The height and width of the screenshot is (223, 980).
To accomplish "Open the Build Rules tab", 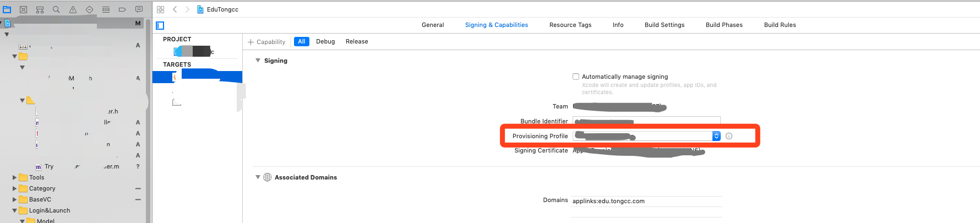I will [x=780, y=25].
